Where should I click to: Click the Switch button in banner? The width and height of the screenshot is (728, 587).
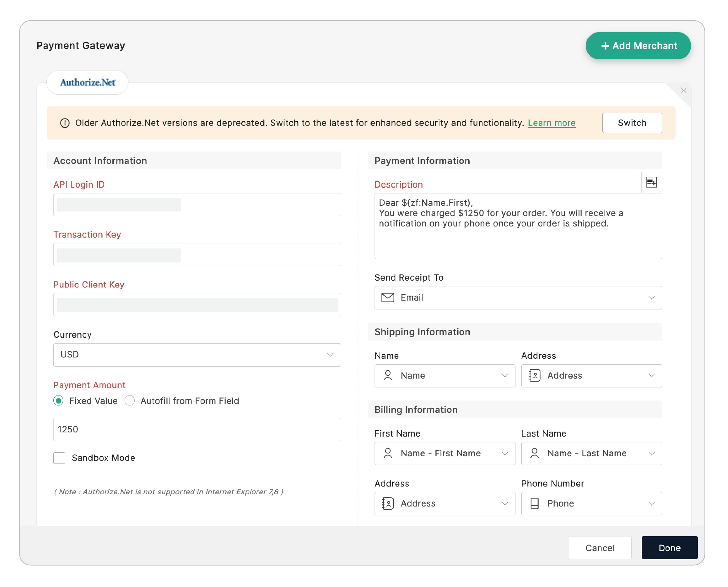point(632,123)
